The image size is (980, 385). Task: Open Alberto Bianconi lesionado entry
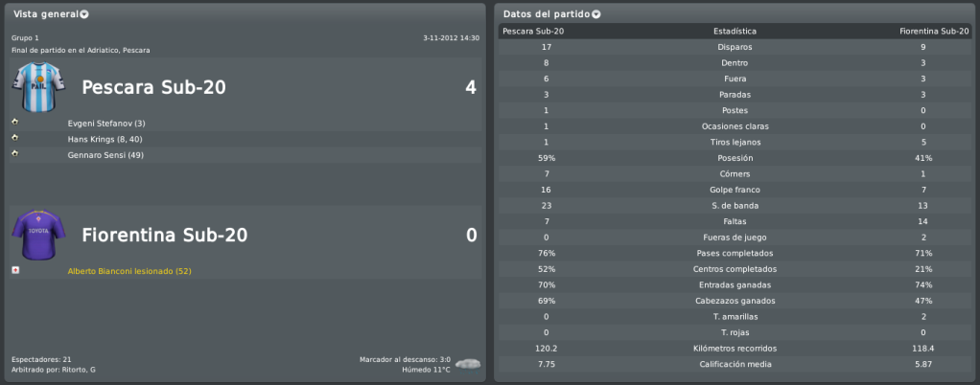pyautogui.click(x=129, y=271)
